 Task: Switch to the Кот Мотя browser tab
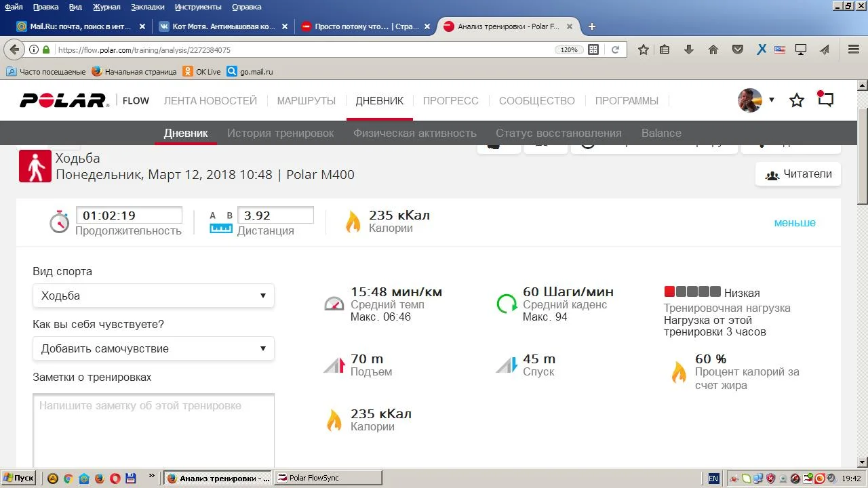[223, 26]
